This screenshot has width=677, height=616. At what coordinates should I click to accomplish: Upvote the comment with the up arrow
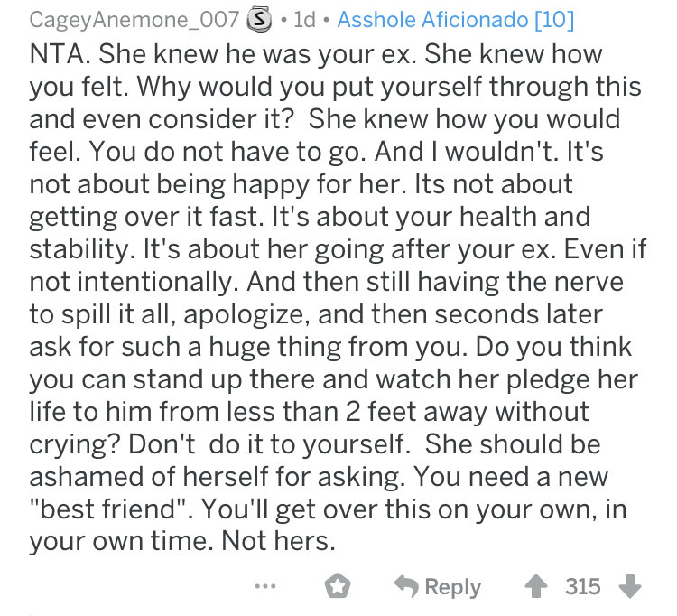coord(536,586)
